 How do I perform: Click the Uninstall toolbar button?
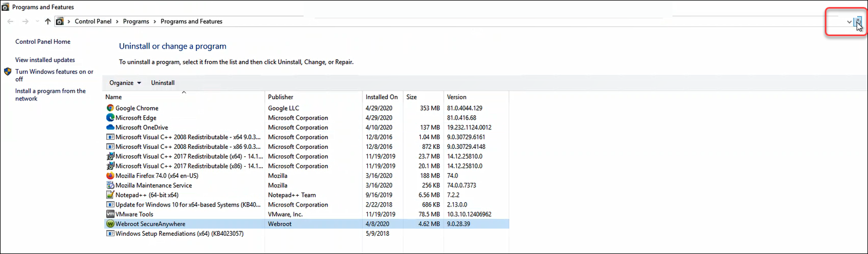[163, 83]
